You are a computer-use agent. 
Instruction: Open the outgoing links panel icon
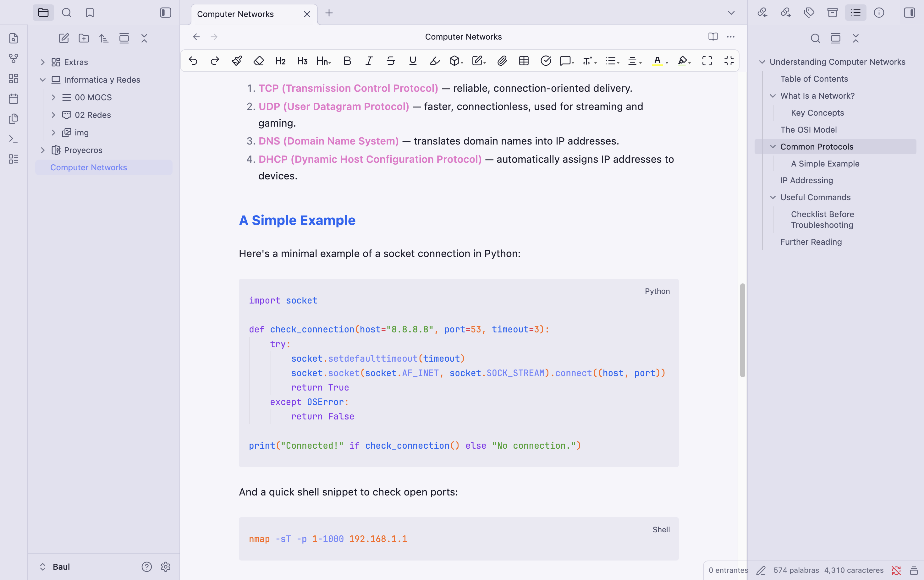pos(785,13)
